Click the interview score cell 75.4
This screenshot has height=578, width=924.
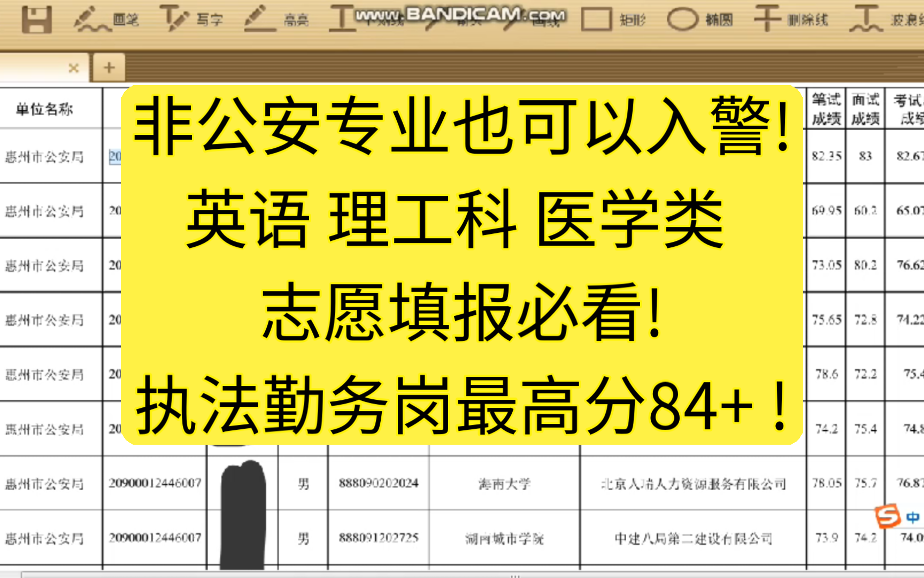tap(865, 429)
